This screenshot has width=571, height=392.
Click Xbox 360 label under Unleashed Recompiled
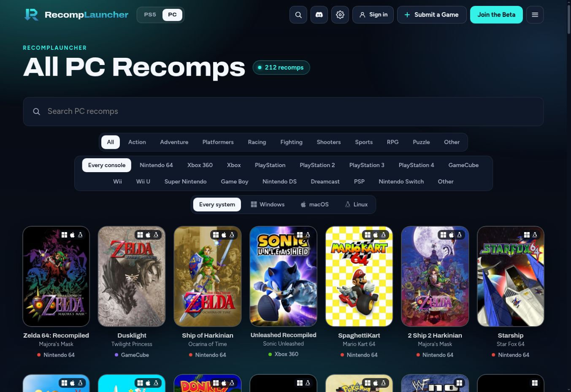pos(283,354)
